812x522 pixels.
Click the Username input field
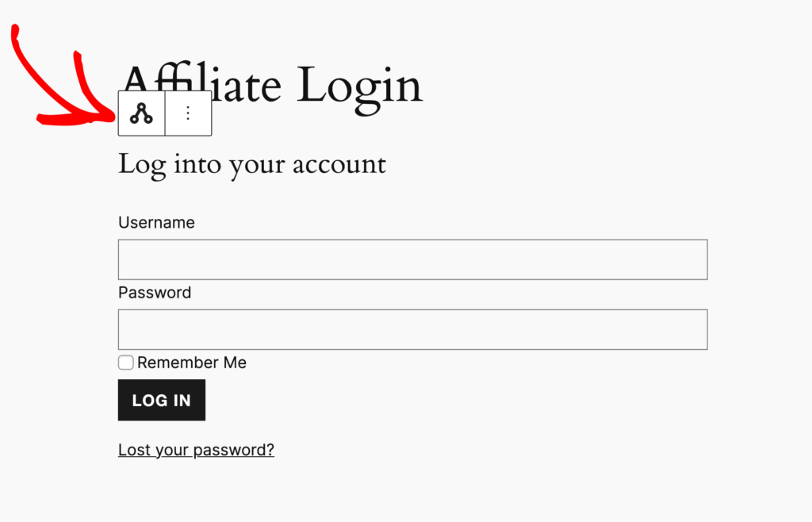412,259
